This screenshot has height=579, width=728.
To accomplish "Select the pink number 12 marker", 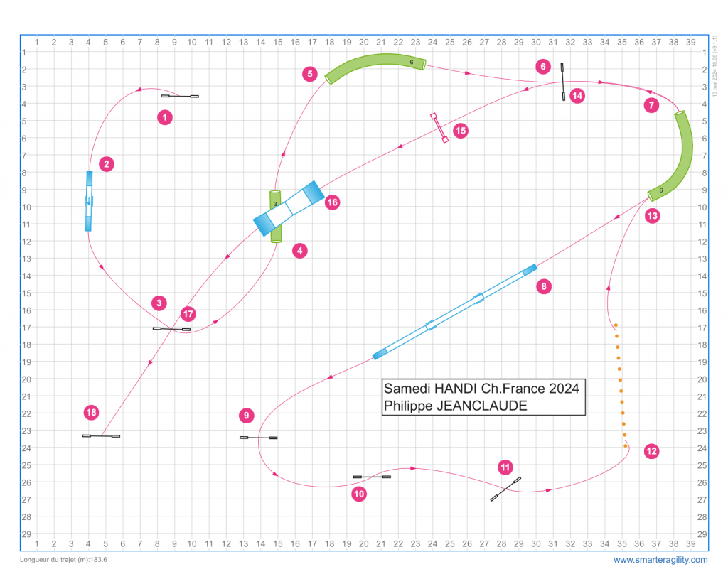I will (651, 450).
